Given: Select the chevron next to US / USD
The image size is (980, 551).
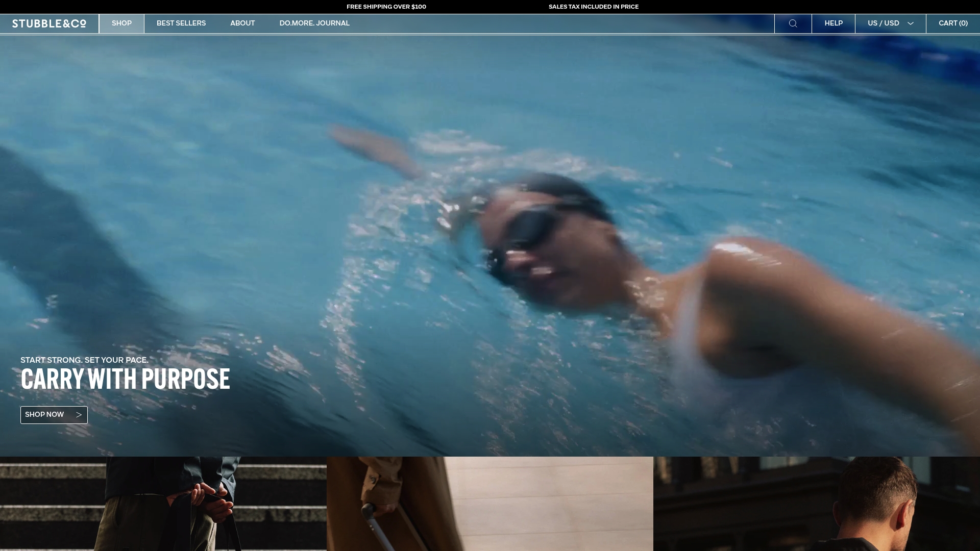Looking at the screenshot, I should click(911, 23).
